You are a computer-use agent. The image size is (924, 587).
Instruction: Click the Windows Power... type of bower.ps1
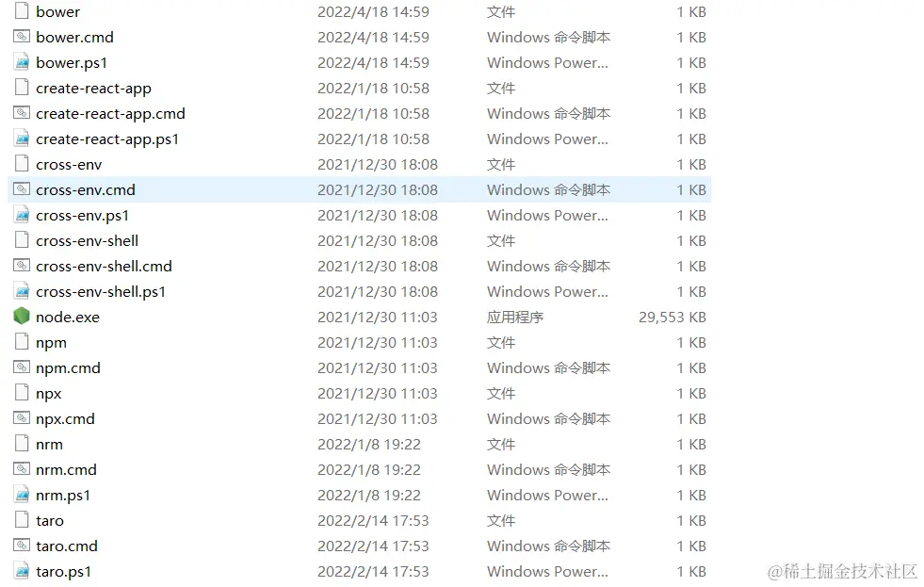click(547, 63)
